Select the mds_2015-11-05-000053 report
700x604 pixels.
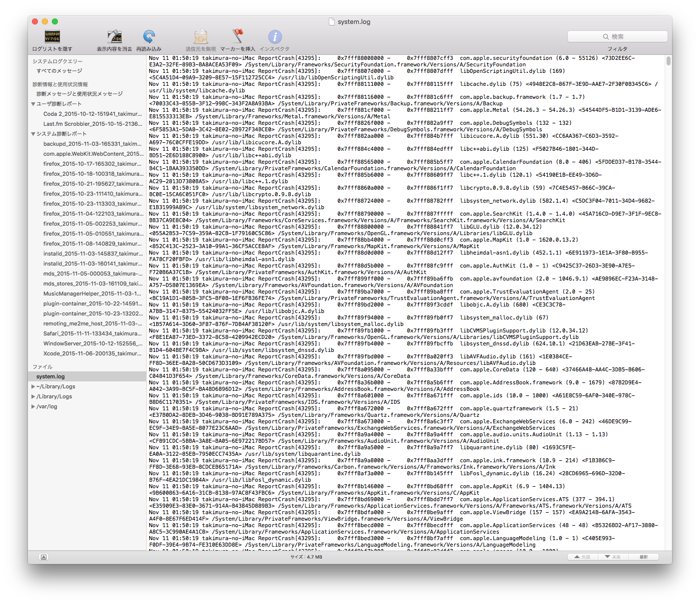tap(93, 274)
